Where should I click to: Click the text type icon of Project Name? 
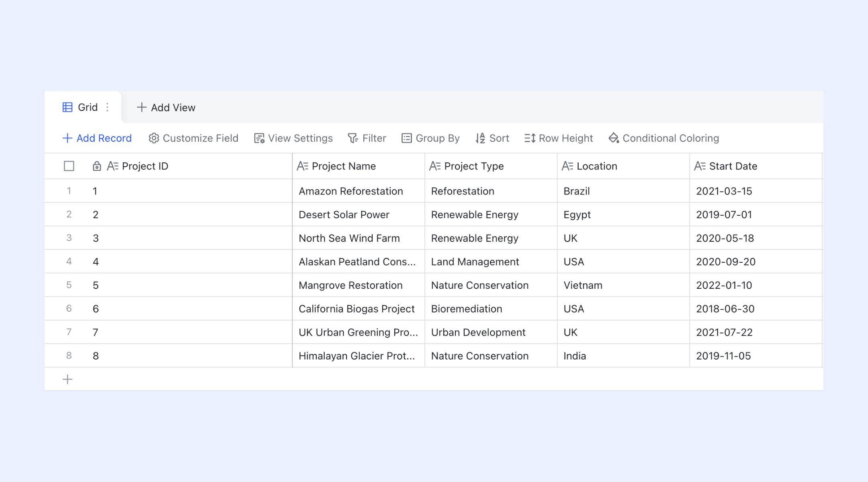[303, 166]
